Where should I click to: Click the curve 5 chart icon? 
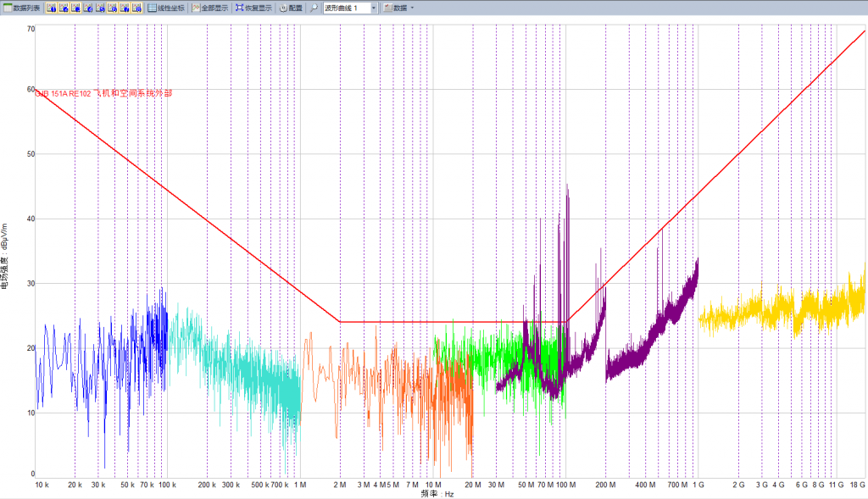coord(100,8)
